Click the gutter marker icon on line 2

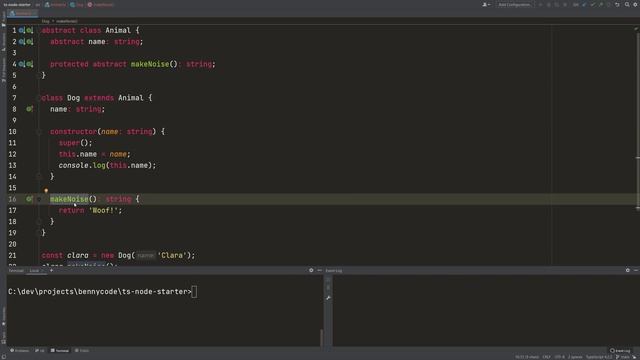point(22,42)
